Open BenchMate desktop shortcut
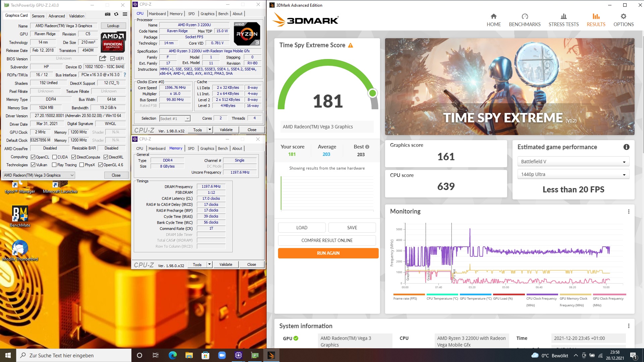This screenshot has height=362, width=644. coord(20,216)
